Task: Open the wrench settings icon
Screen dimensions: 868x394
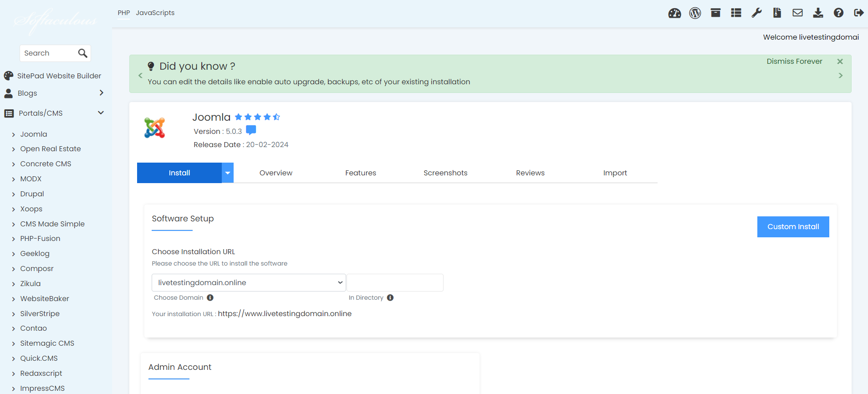Action: click(756, 13)
